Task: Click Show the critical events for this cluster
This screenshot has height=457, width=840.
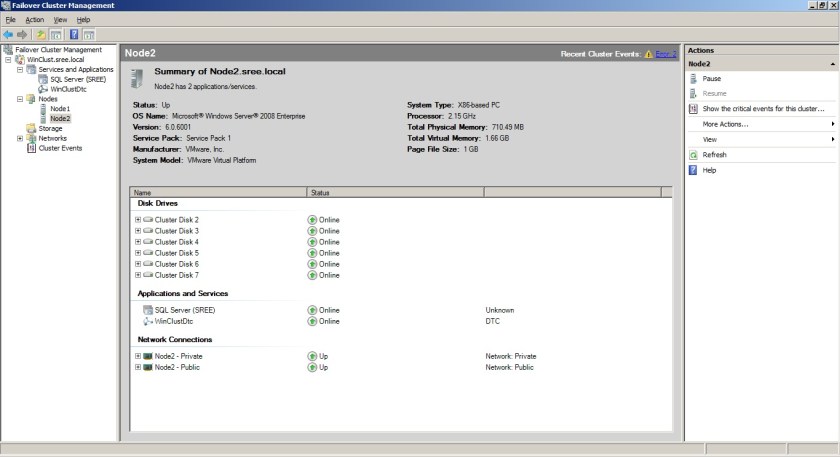Action: pyautogui.click(x=763, y=108)
